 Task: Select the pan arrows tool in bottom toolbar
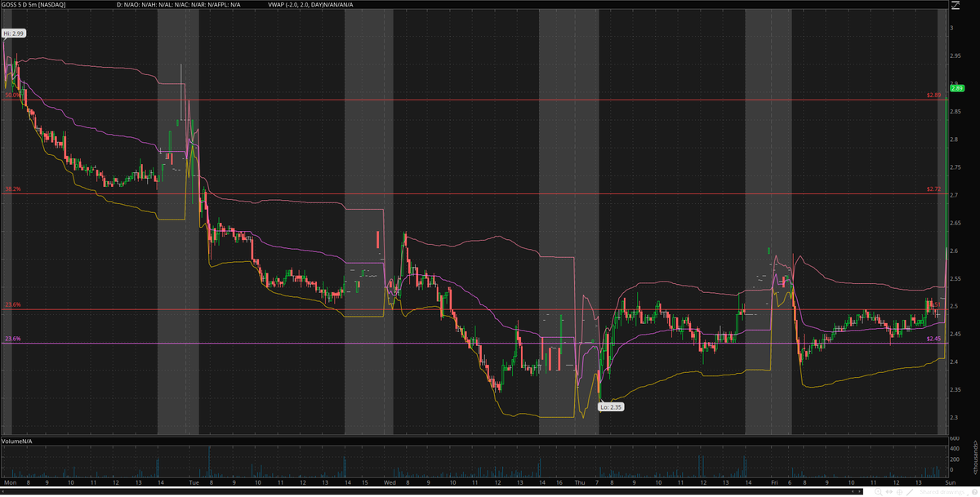pyautogui.click(x=889, y=492)
